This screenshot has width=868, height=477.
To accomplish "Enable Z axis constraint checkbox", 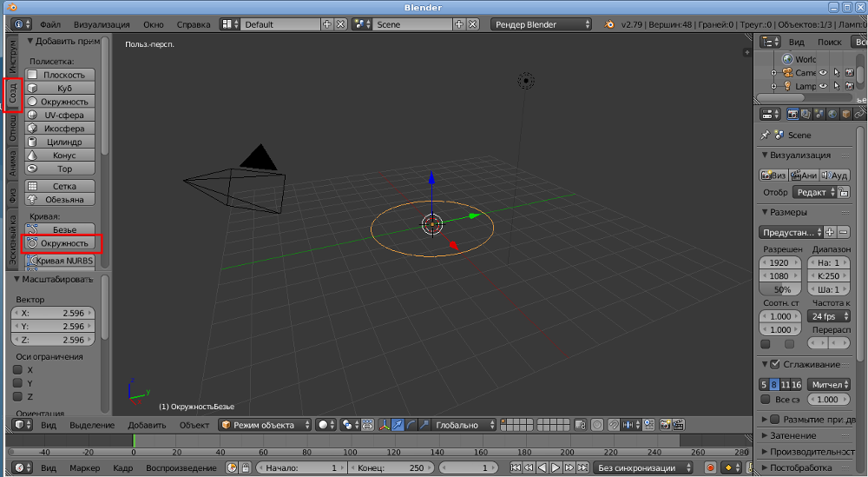I will [17, 396].
